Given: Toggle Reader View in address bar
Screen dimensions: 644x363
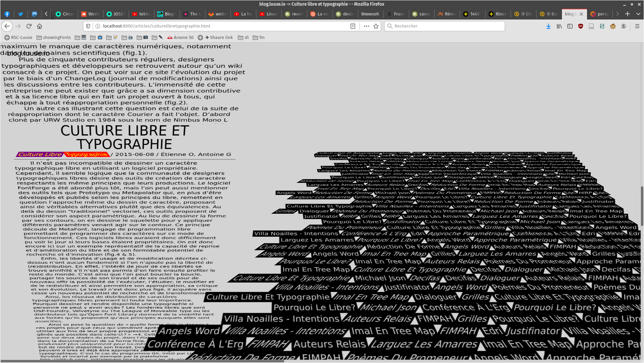Looking at the screenshot, I should pos(353,26).
